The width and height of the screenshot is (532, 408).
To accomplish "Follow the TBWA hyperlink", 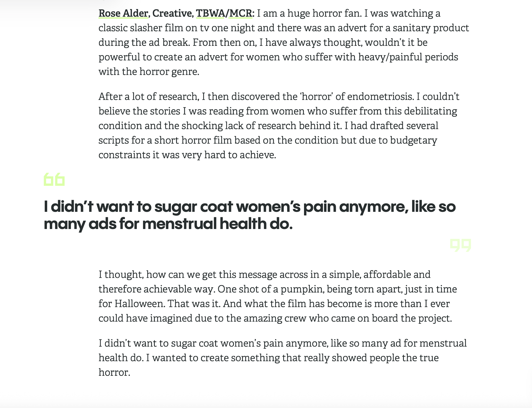I will pos(210,13).
